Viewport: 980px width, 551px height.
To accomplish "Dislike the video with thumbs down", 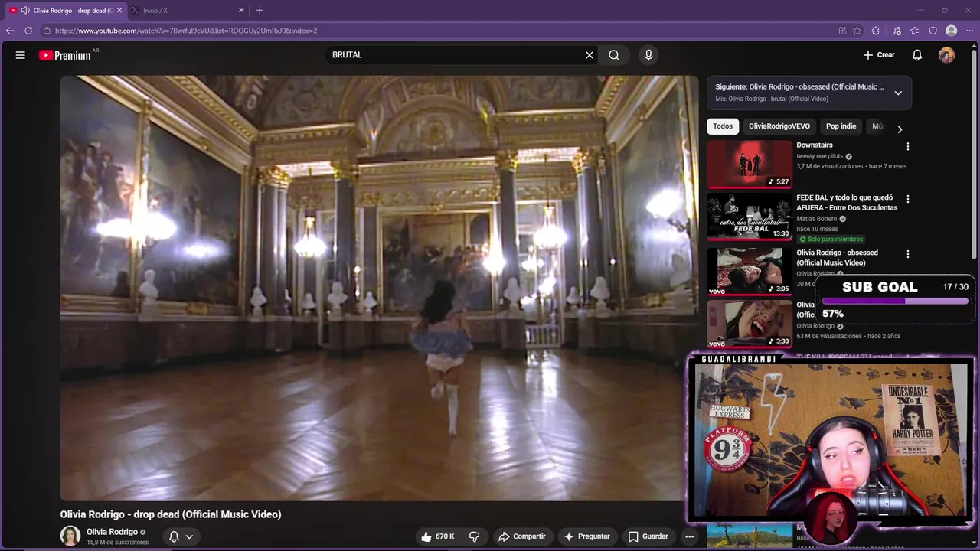I will [x=474, y=536].
